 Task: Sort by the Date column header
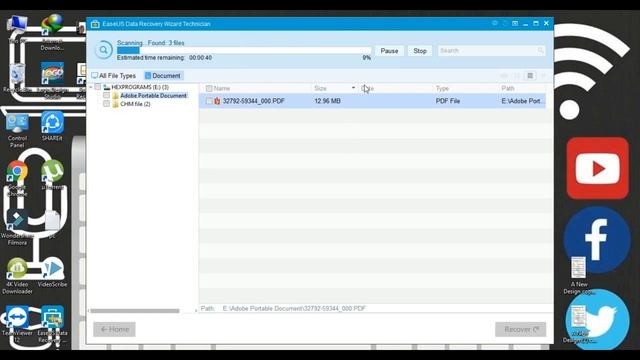coord(368,88)
